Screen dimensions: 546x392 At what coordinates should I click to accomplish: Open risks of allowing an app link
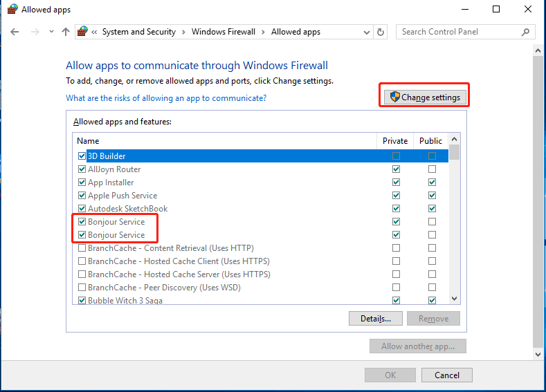pyautogui.click(x=166, y=98)
